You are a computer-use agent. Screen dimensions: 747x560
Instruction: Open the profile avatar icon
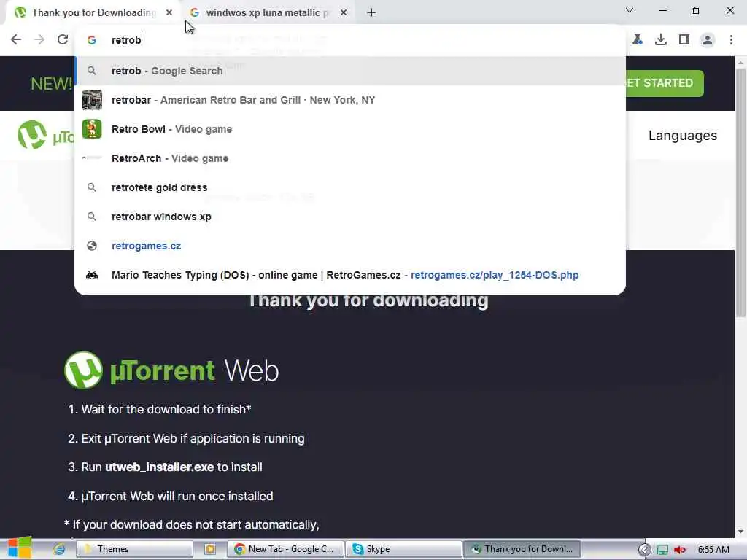click(x=708, y=40)
